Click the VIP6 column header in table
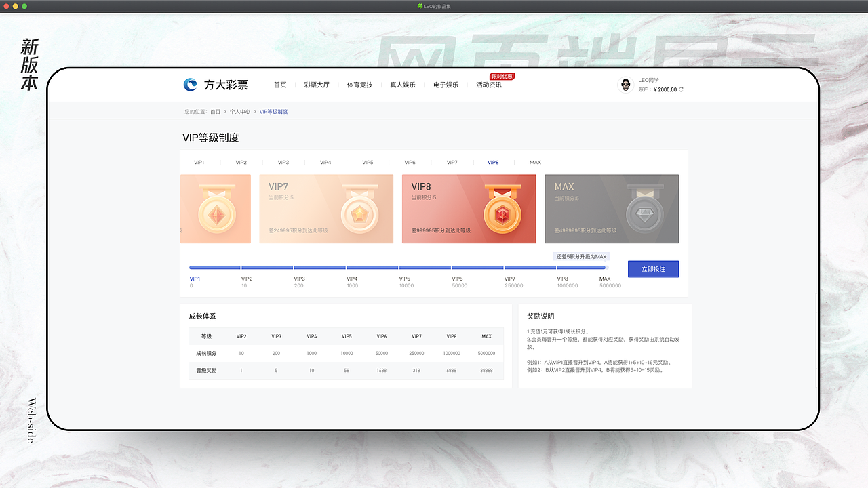Screen dimensions: 868x488 (382, 336)
